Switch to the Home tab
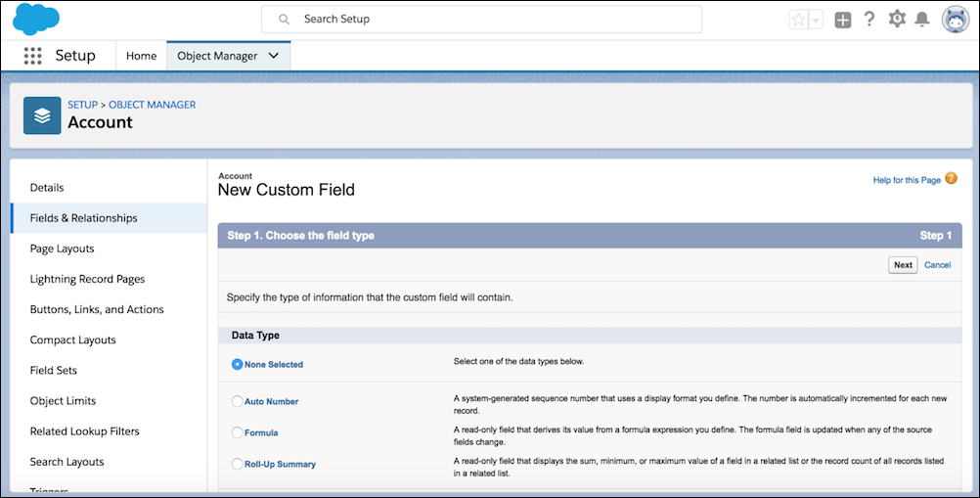This screenshot has height=498, width=980. point(141,56)
